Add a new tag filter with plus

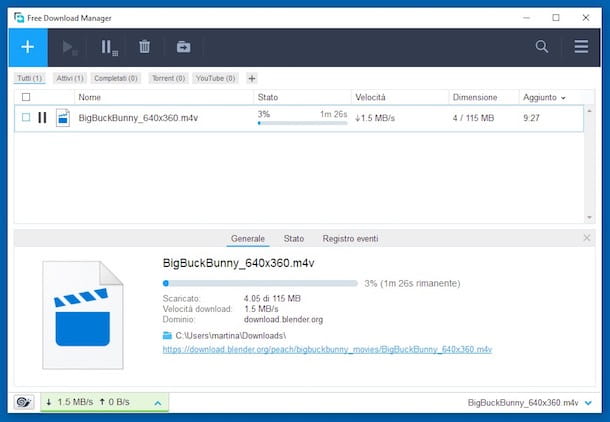[x=252, y=78]
